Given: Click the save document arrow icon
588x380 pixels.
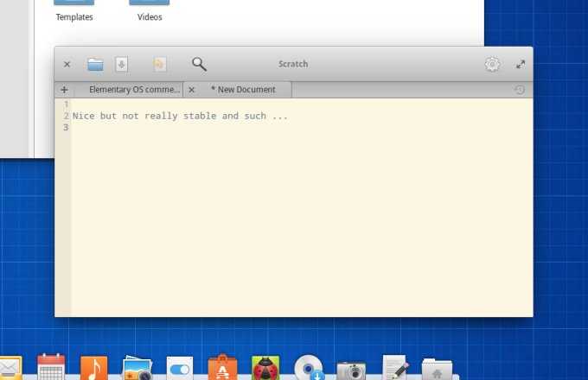Looking at the screenshot, I should click(x=121, y=65).
